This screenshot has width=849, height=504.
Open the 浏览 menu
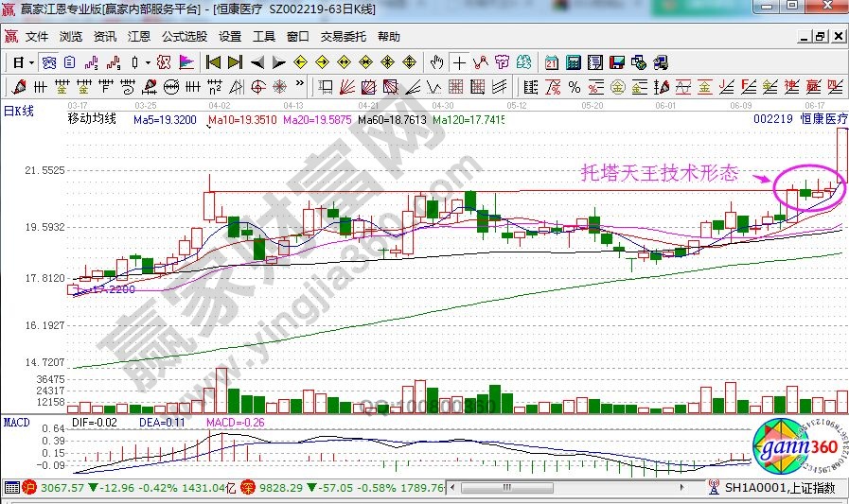pyautogui.click(x=71, y=36)
